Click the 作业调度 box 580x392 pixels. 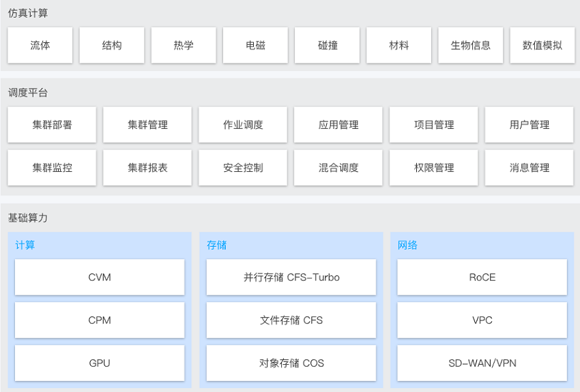(x=243, y=125)
